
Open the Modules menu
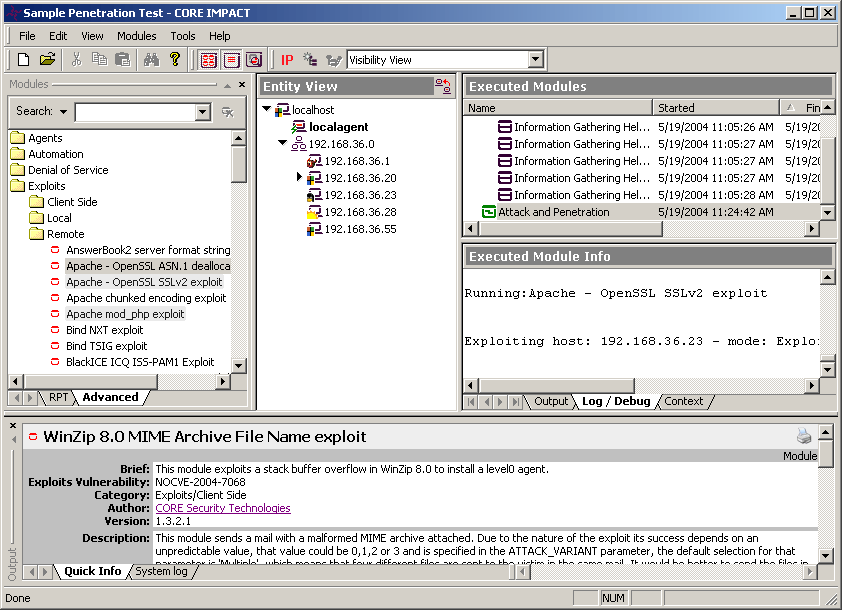click(136, 36)
